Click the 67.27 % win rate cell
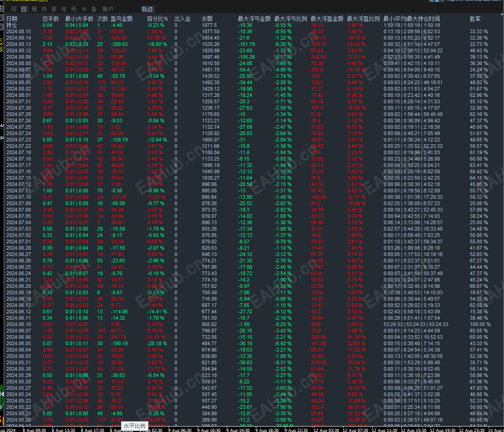Viewport: 504px width, 432px height. click(x=479, y=261)
